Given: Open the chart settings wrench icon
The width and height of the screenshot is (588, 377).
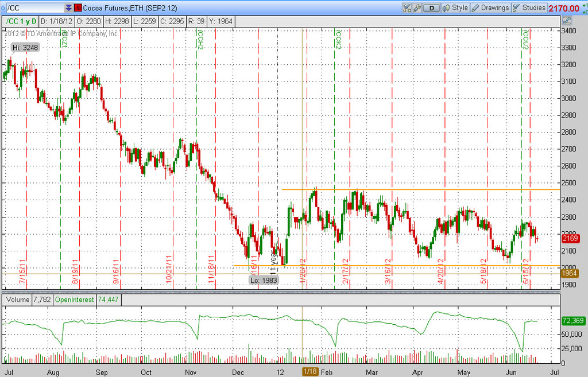Looking at the screenshot, I should pos(417,8).
